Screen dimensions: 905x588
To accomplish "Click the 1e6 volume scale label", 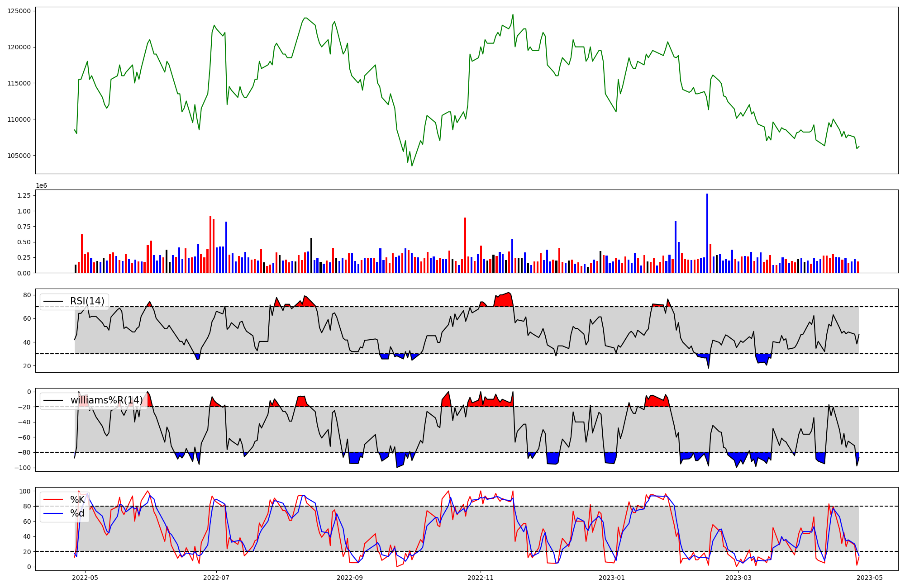I will point(41,186).
